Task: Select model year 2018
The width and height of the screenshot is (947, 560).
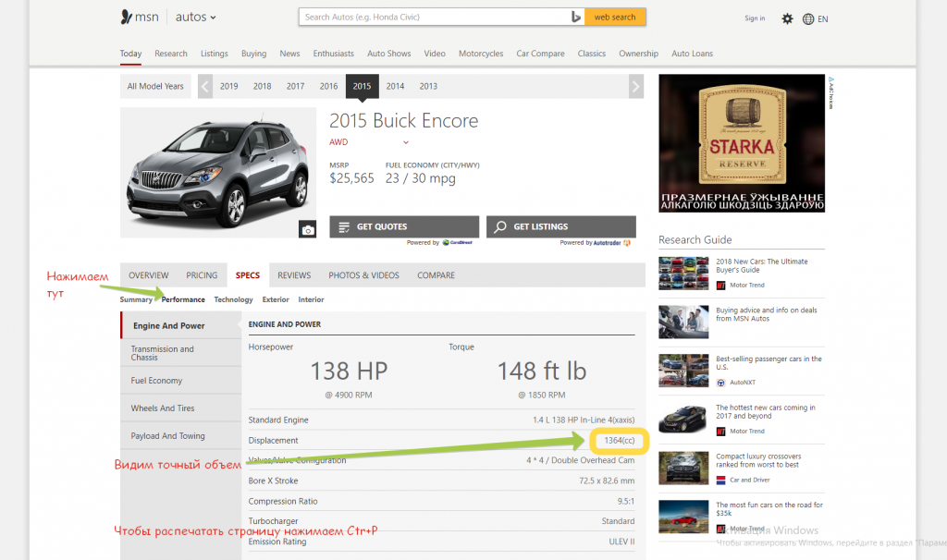Action: coord(262,86)
